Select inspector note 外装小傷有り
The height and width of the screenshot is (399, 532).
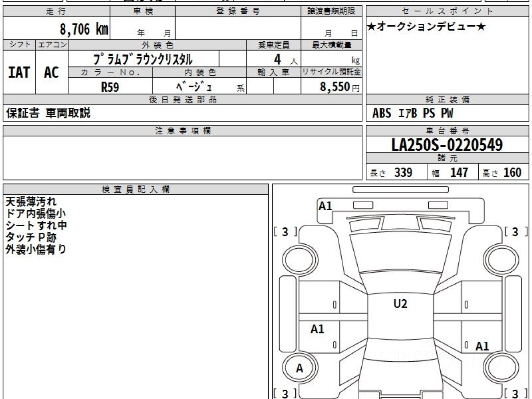pos(36,249)
